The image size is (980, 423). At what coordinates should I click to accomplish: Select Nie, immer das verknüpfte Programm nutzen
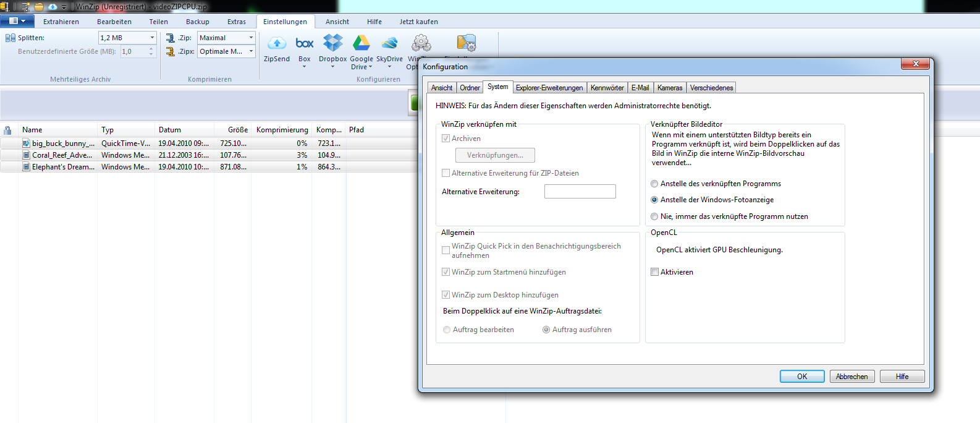[654, 216]
